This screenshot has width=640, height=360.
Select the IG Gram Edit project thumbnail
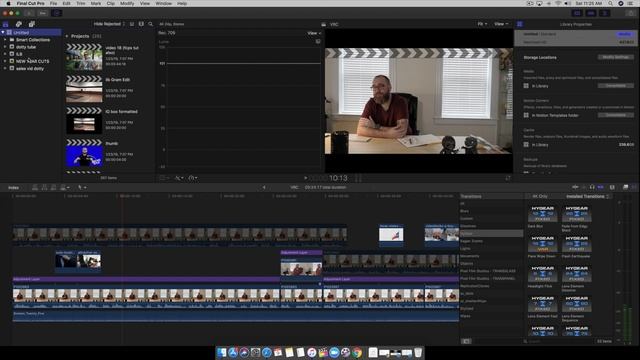pyautogui.click(x=84, y=89)
